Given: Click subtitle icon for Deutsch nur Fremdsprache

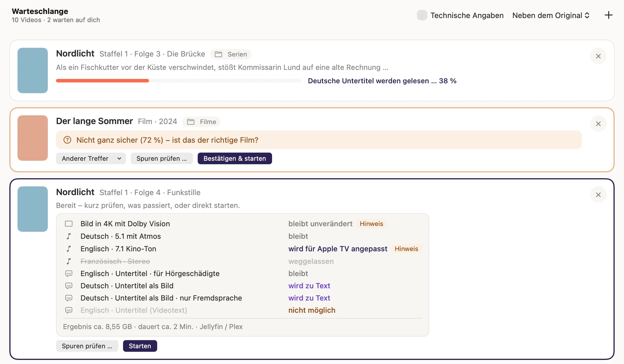Looking at the screenshot, I should [x=69, y=298].
